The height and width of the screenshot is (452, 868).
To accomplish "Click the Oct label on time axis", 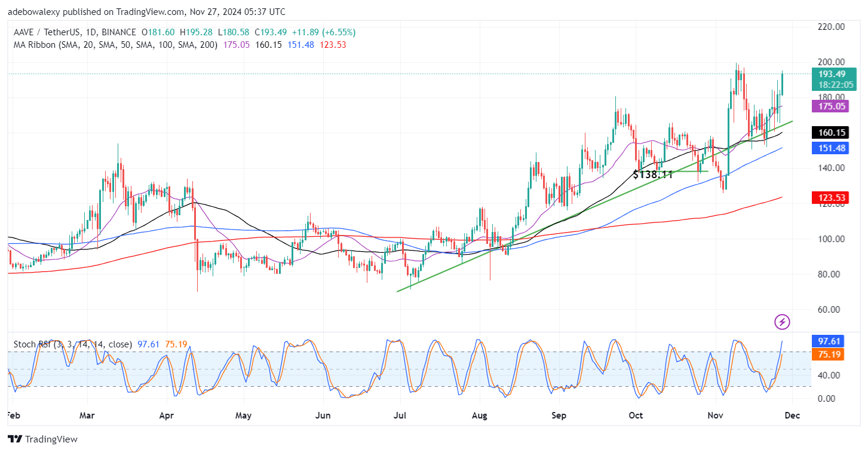I will click(635, 414).
